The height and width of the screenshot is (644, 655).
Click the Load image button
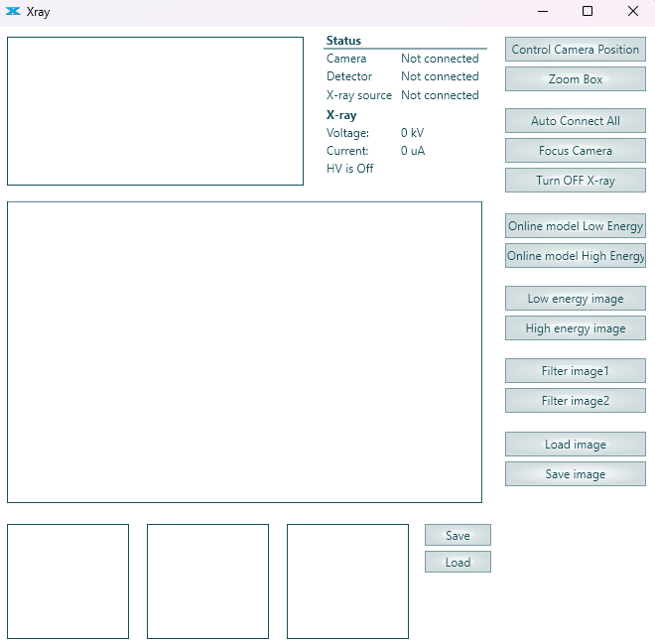click(576, 444)
